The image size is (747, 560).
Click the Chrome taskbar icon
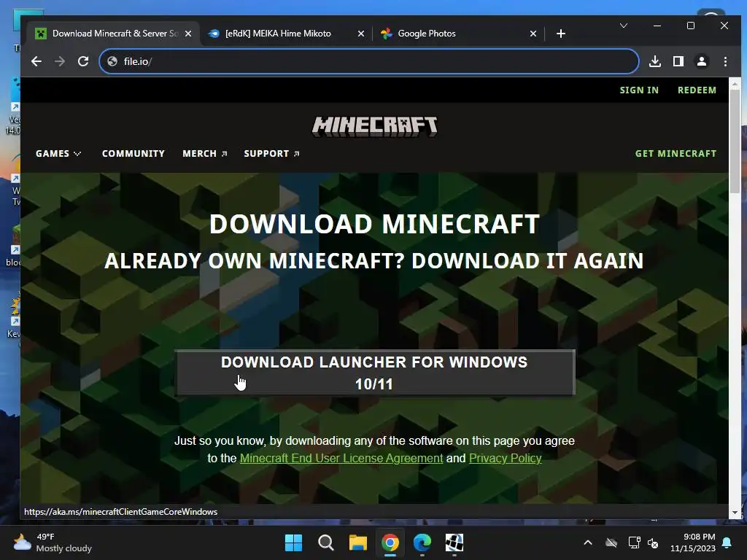coord(390,542)
